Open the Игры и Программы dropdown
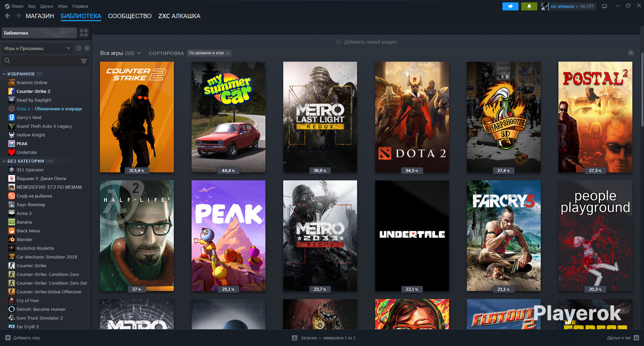This screenshot has height=346, width=644. click(37, 48)
